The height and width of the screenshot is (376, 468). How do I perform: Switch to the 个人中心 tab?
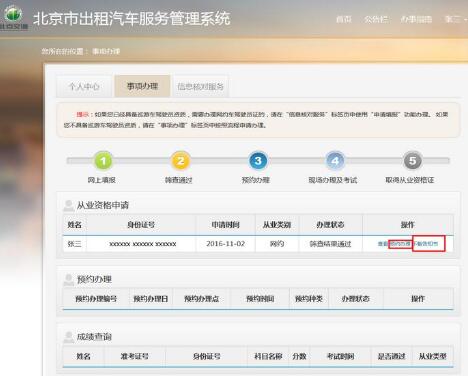coord(84,86)
